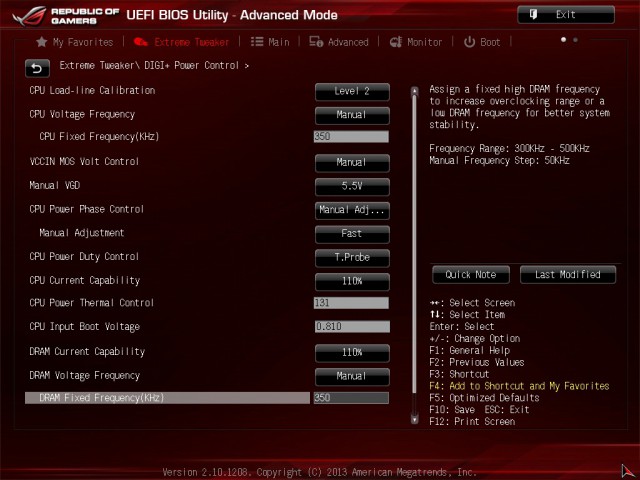Click the CPU Power Thermal Control field

pyautogui.click(x=351, y=303)
